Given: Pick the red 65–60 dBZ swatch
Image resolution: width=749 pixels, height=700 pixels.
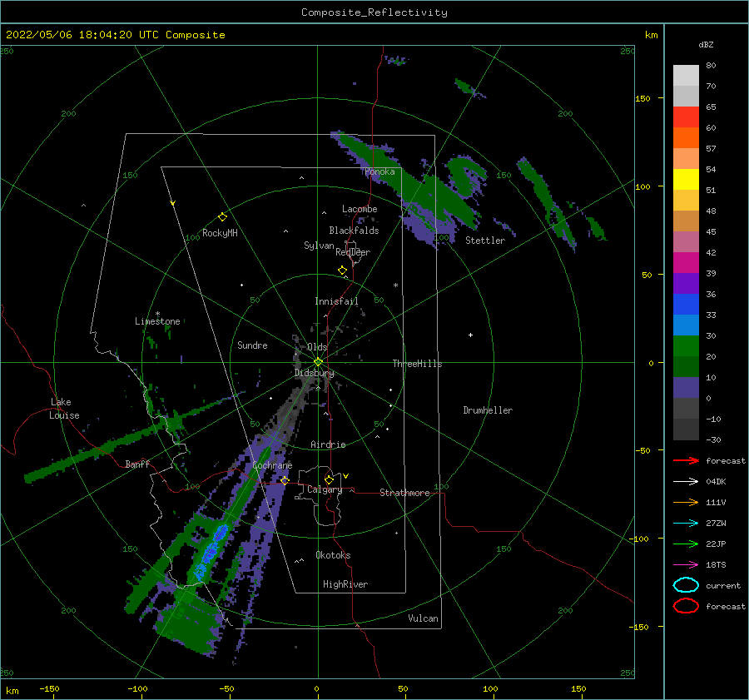Looking at the screenshot, I should pyautogui.click(x=686, y=117).
